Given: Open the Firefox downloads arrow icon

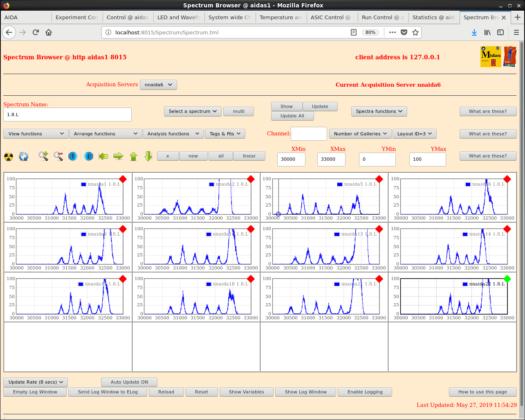Looking at the screenshot, I should (x=474, y=32).
